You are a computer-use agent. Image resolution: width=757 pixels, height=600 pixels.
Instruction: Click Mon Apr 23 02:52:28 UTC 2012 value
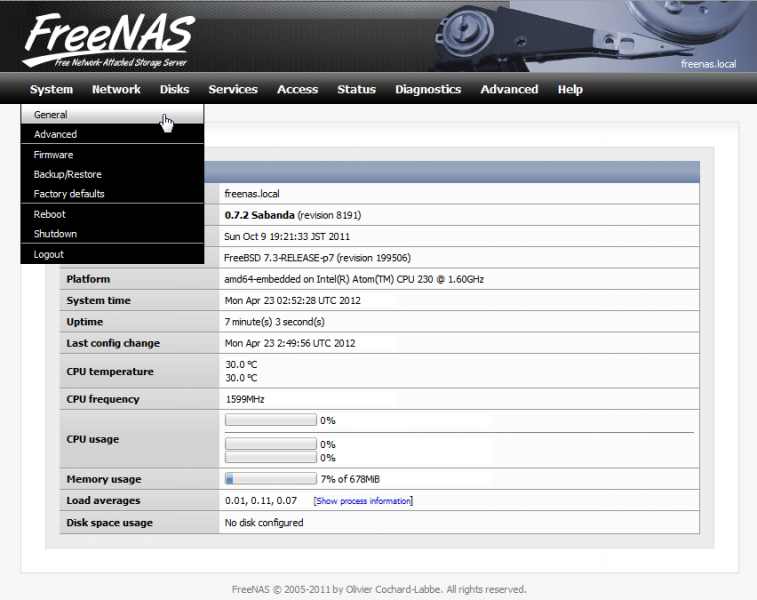tap(293, 300)
